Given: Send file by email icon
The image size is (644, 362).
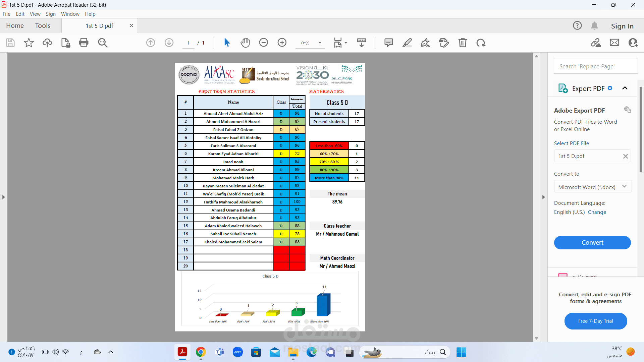Looking at the screenshot, I should point(614,43).
